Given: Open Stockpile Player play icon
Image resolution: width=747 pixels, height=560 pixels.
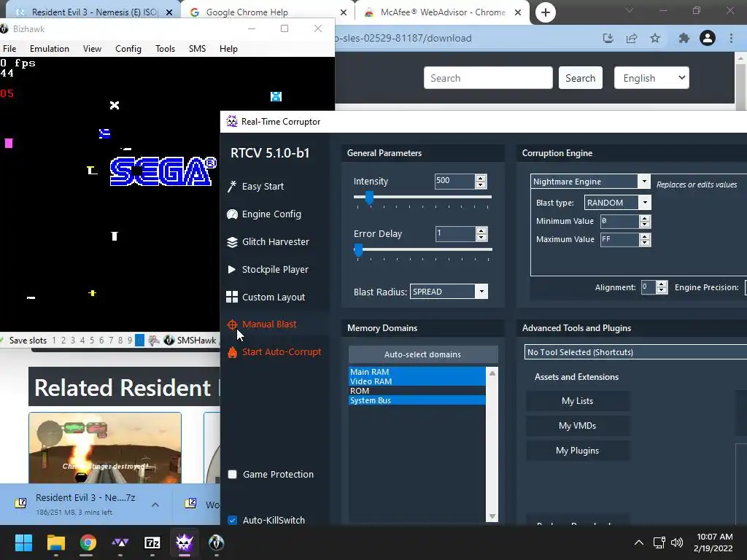Looking at the screenshot, I should click(232, 270).
